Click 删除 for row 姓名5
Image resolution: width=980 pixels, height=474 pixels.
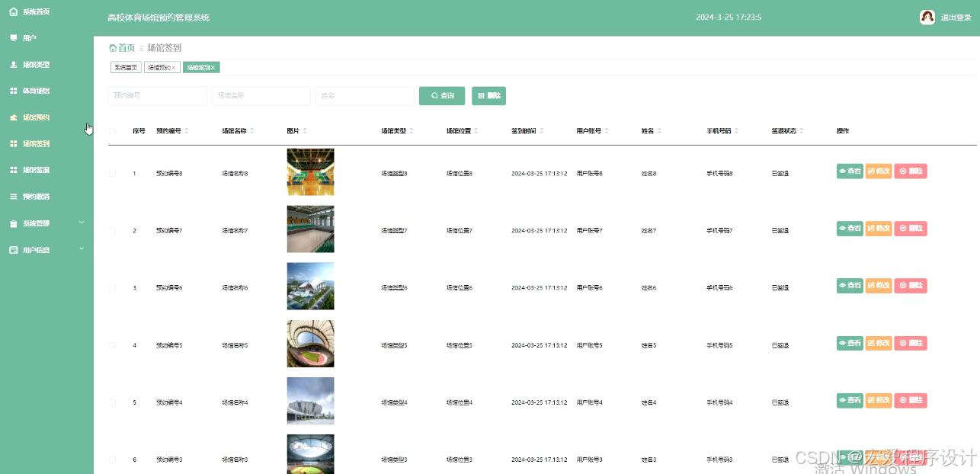pyautogui.click(x=911, y=343)
